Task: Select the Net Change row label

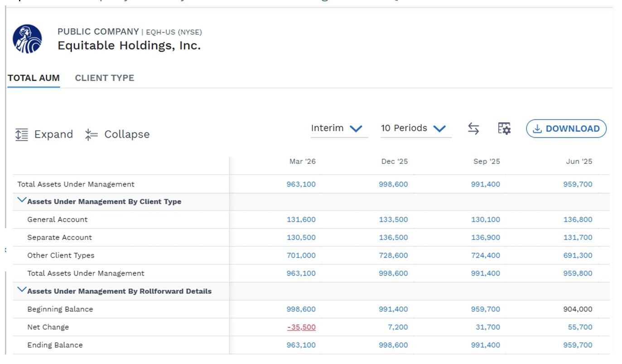Action: [x=48, y=327]
